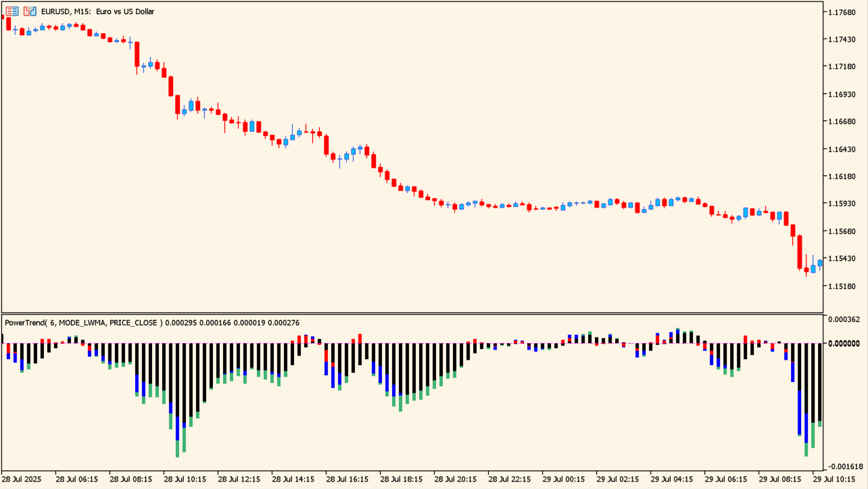The image size is (868, 489).
Task: Click the last blue candlestick on the chart
Action: [x=820, y=263]
